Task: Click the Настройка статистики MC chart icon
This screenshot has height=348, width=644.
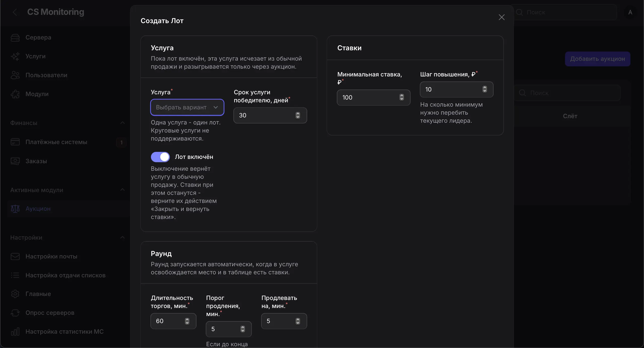Action: (15, 332)
